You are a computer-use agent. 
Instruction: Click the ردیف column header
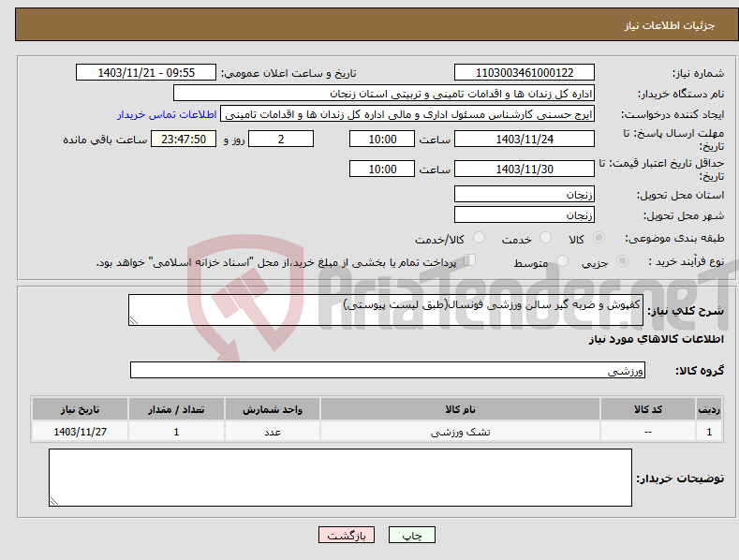(709, 409)
